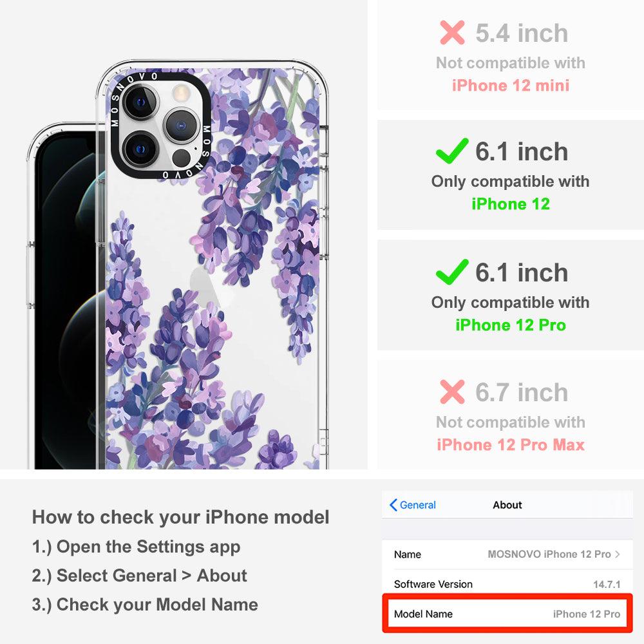644x644 pixels.
Task: Click the iPhone 12 Pro Max incompatible label
Action: (x=511, y=445)
